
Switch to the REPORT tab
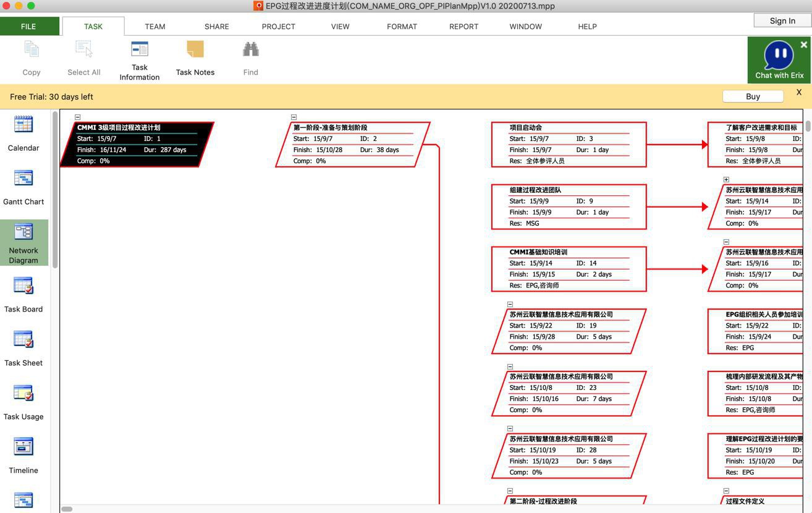tap(464, 27)
